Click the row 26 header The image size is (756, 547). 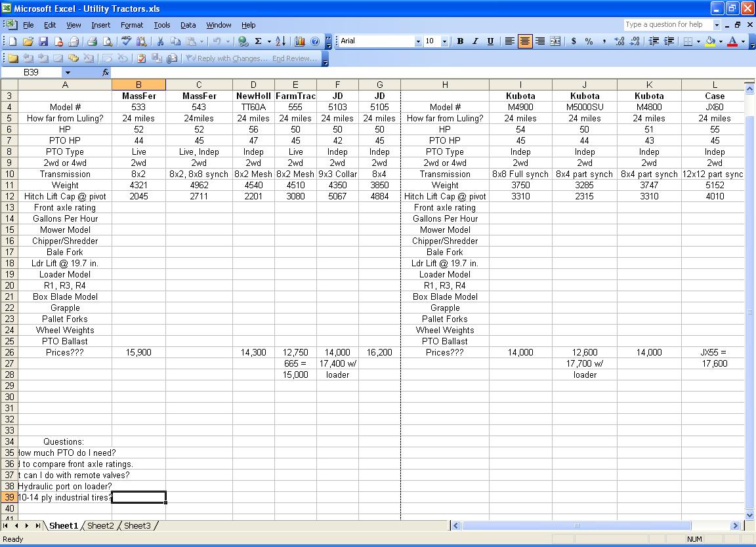coord(9,352)
